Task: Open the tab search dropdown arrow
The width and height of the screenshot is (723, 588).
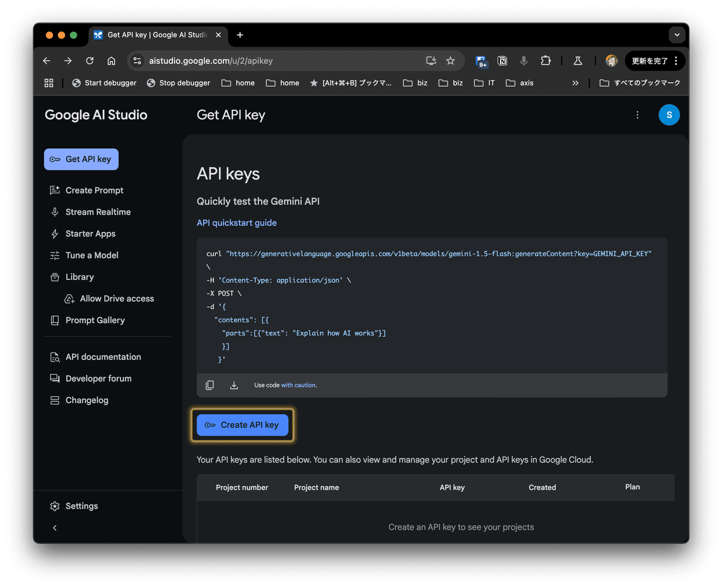Action: 677,35
